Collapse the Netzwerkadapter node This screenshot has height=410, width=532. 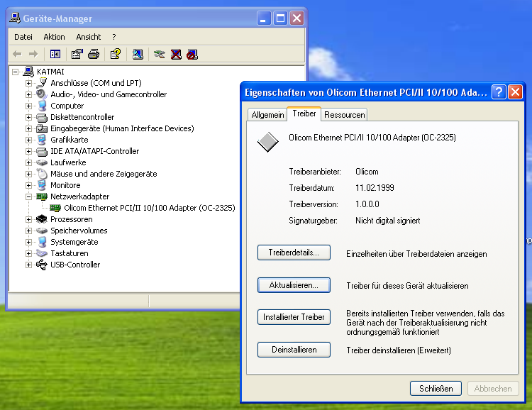(x=29, y=196)
